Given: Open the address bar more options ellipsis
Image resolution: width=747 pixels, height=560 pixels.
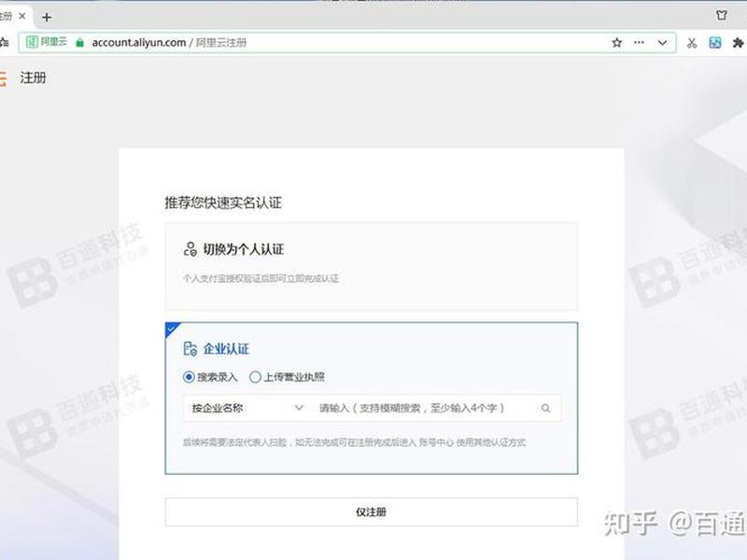Looking at the screenshot, I should pyautogui.click(x=639, y=42).
